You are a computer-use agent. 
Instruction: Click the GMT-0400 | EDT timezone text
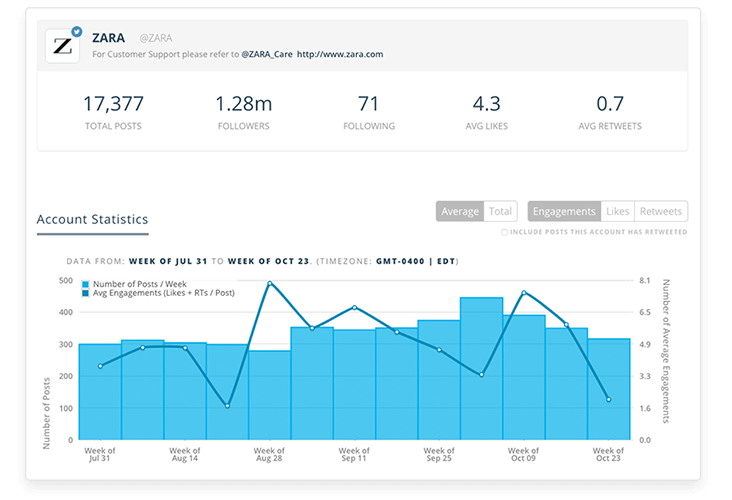click(415, 261)
